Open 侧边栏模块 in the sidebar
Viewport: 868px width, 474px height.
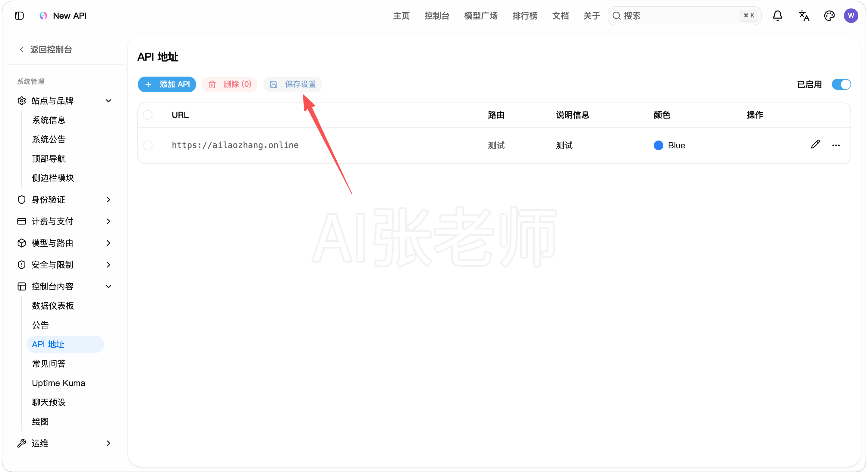53,178
